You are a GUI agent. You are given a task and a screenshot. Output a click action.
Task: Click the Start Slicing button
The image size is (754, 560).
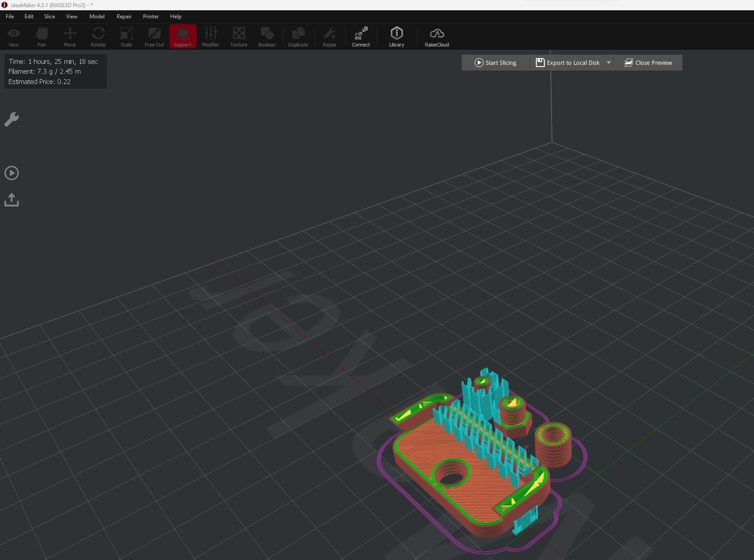496,63
